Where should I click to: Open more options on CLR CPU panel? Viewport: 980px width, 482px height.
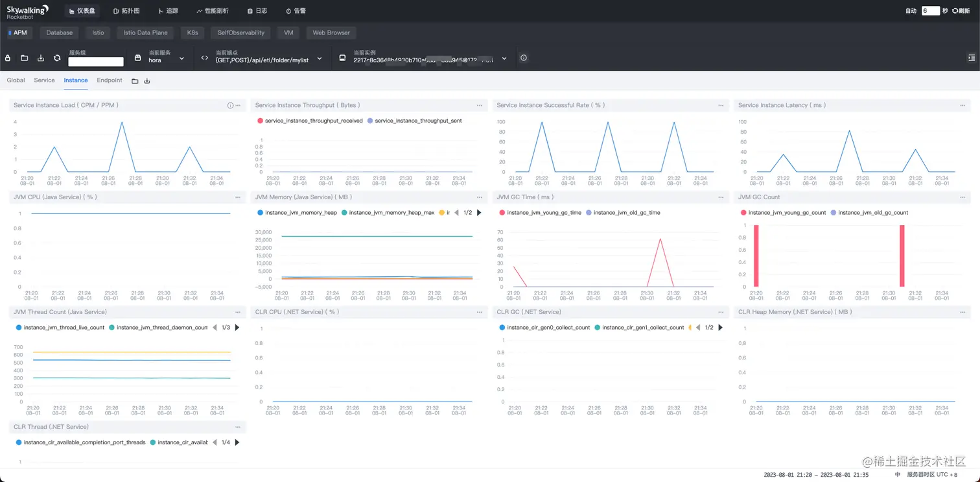point(480,312)
